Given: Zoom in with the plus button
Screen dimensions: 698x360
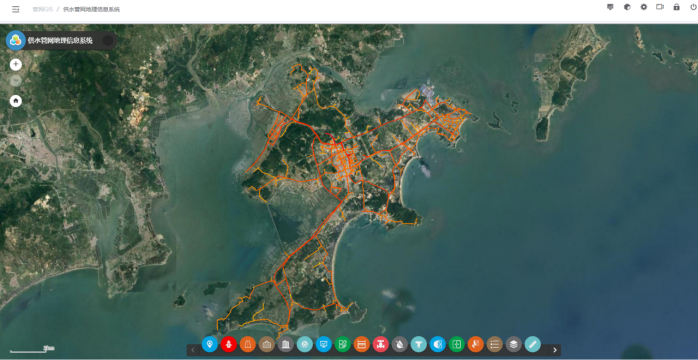Looking at the screenshot, I should (16, 65).
